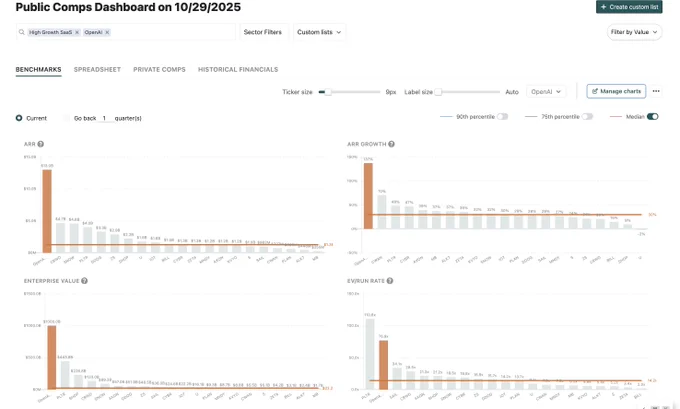Select the Current radio option
Viewport: 680px width, 409px height.
point(19,118)
